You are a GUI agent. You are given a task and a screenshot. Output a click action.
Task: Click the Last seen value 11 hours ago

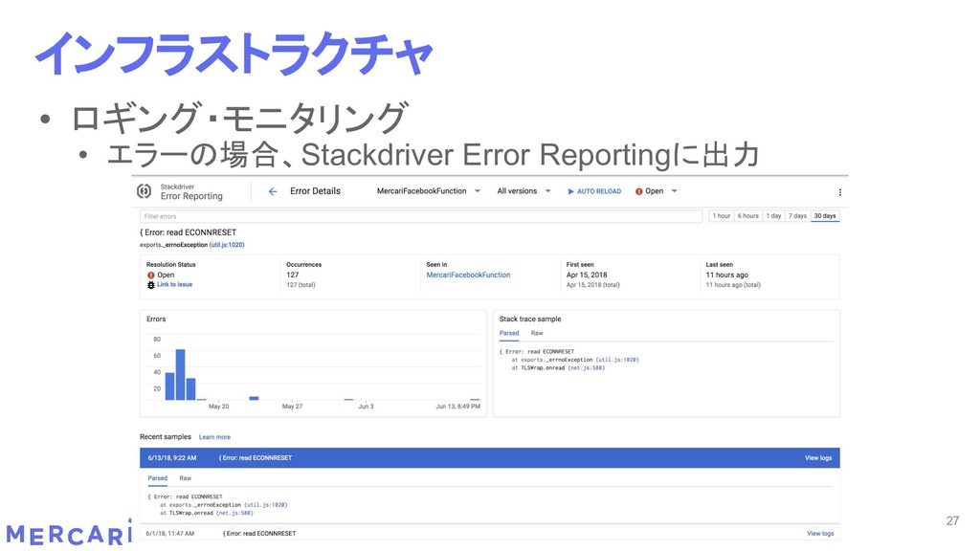727,275
